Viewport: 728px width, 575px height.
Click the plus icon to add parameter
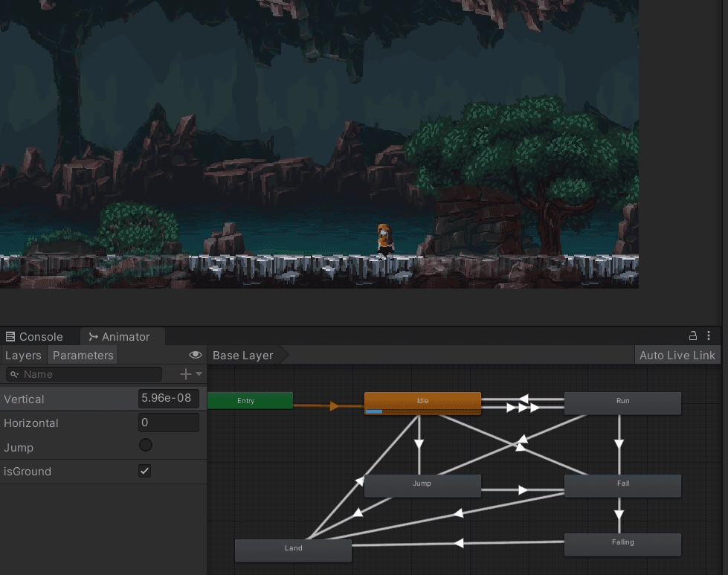[185, 374]
